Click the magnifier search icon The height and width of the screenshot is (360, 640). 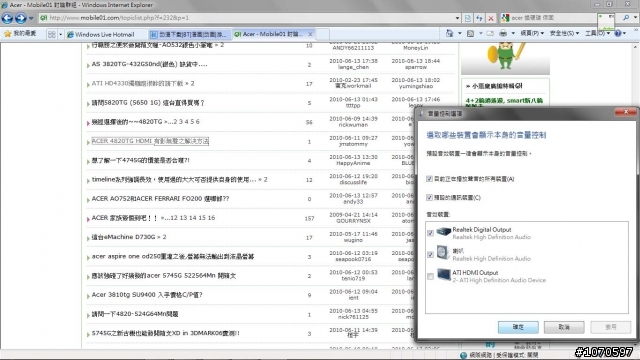(626, 18)
